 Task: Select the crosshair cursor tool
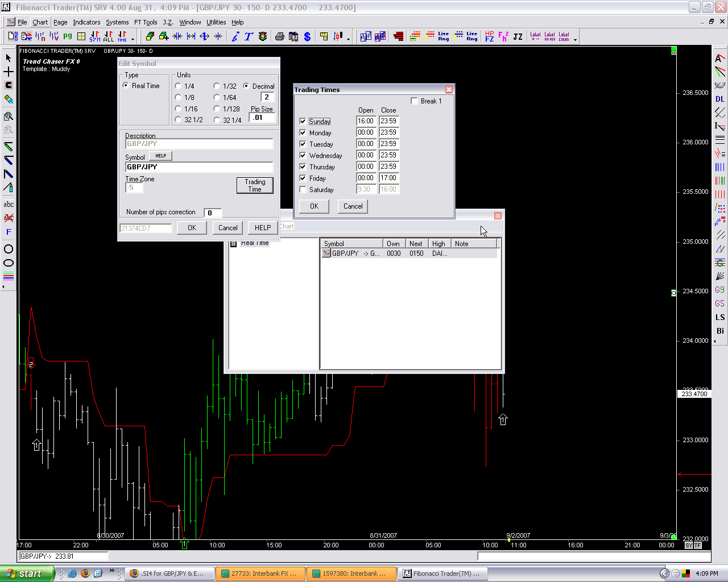9,72
